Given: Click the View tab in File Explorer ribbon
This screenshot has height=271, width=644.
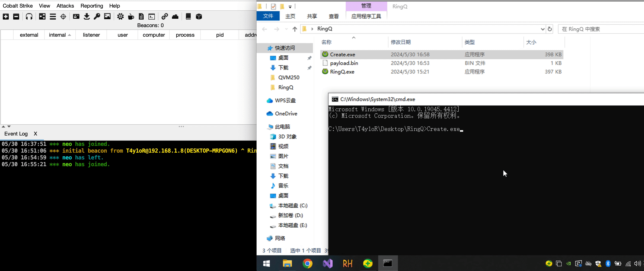Looking at the screenshot, I should (x=334, y=16).
